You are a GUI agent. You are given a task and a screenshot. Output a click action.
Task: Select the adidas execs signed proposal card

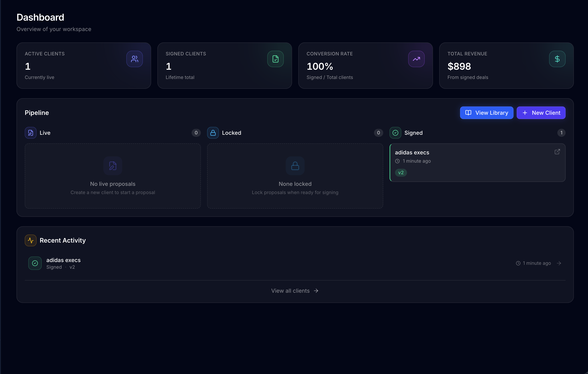coord(477,163)
